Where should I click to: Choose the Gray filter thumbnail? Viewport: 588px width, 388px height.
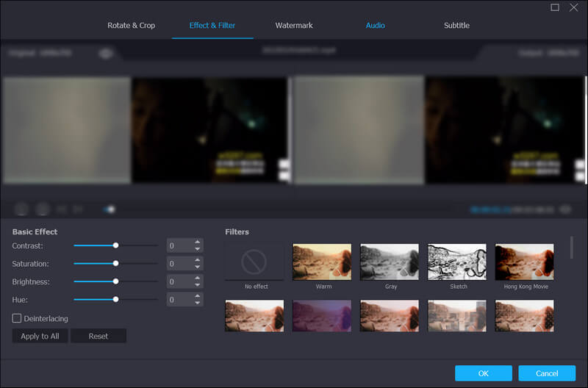(390, 262)
